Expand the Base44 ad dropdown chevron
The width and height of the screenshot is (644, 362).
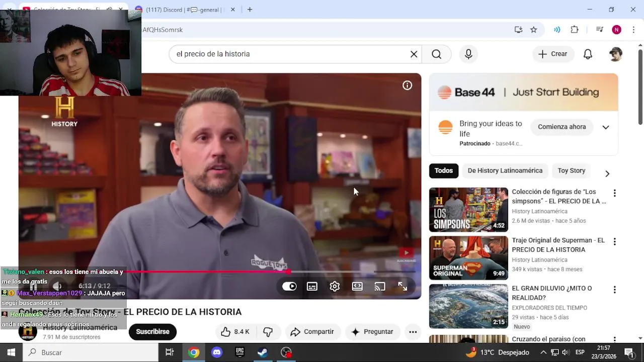[606, 127]
